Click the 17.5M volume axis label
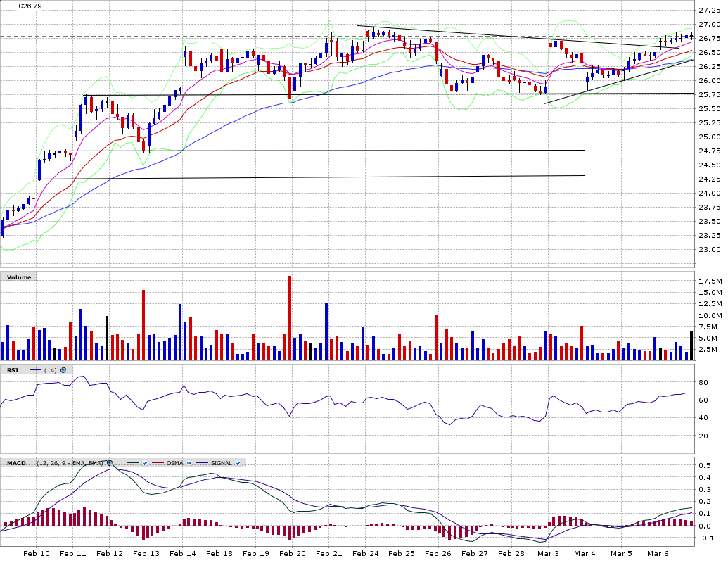Viewport: 728px width, 563px height. click(710, 281)
